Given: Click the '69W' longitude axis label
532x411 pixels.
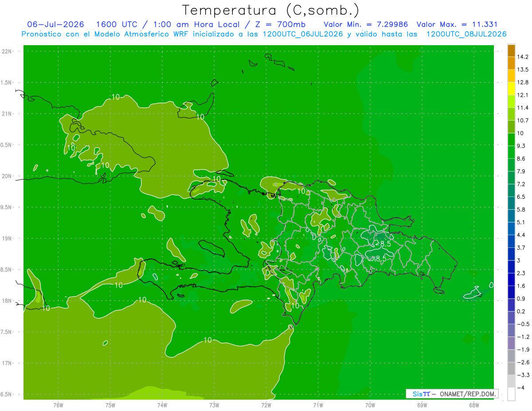Looking at the screenshot, I should click(x=422, y=405).
